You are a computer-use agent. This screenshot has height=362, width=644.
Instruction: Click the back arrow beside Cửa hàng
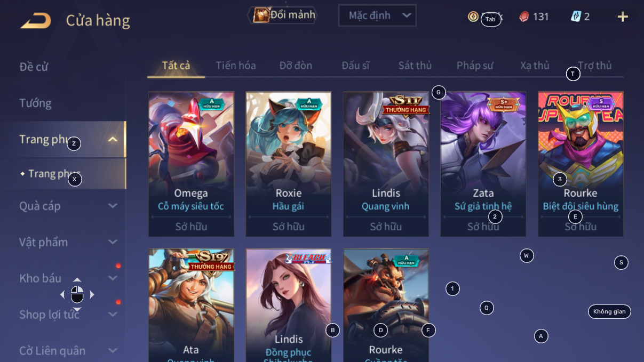point(36,21)
